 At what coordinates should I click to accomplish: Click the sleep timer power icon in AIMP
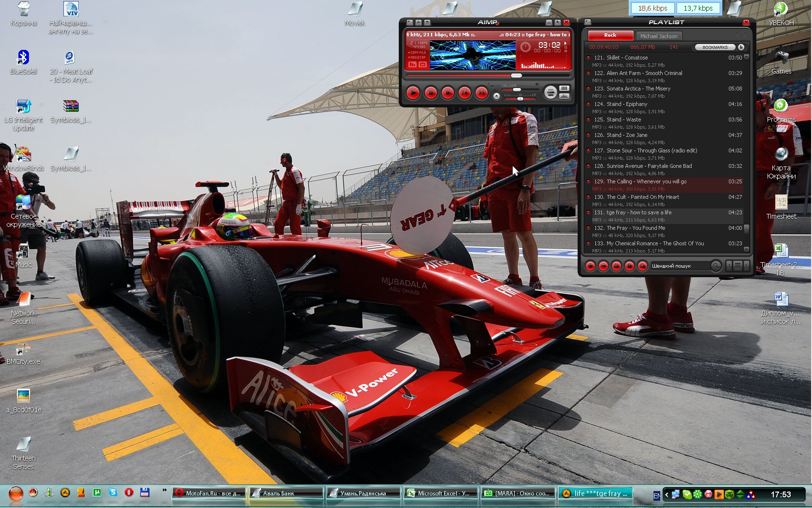click(x=525, y=47)
